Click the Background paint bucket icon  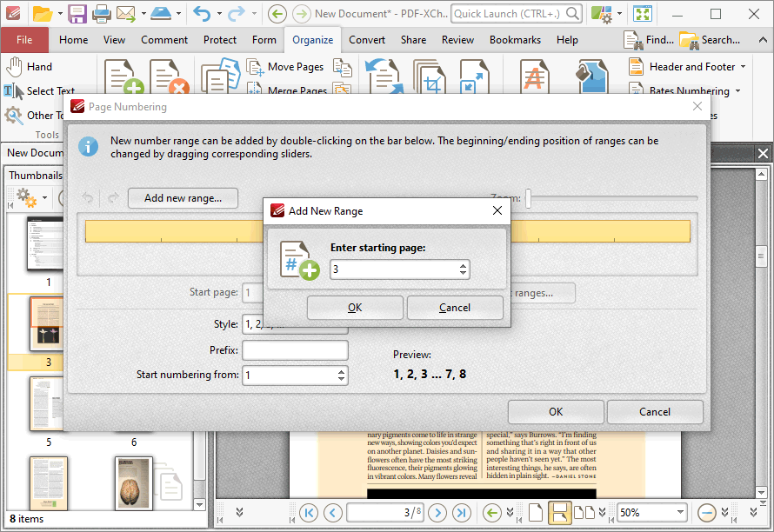[592, 76]
